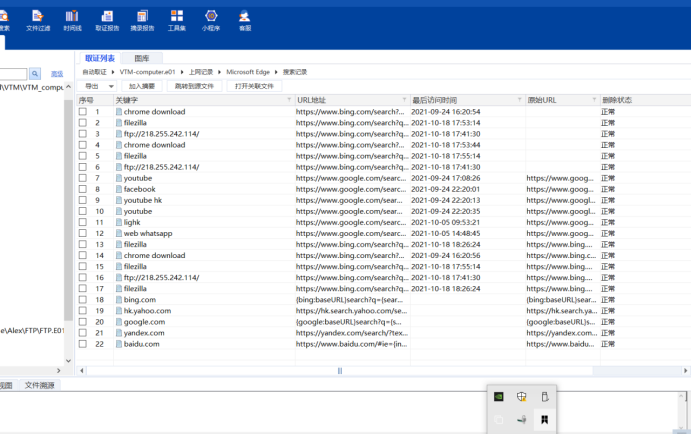Click the right arrow of the table's horizontal scrollbar
The height and width of the screenshot is (435, 691).
click(x=686, y=371)
